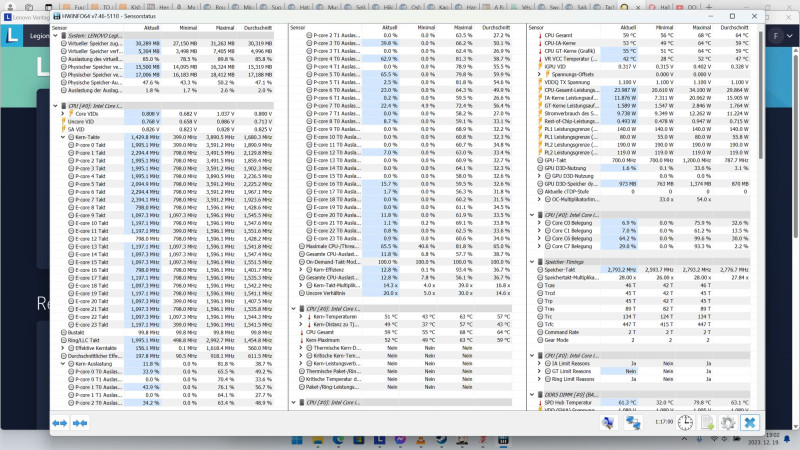Viewport: 800px width, 450px height.
Task: Collapse the System: LENOVO Legi... group
Action: click(56, 36)
